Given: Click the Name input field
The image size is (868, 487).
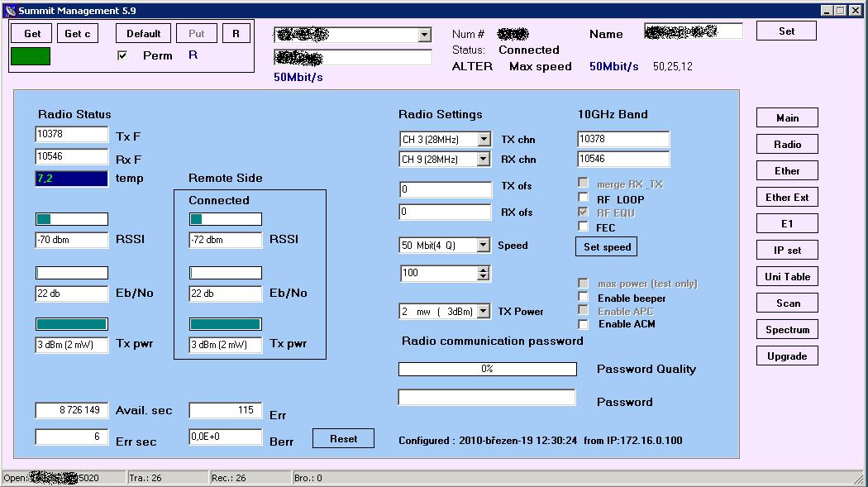Looking at the screenshot, I should [694, 31].
